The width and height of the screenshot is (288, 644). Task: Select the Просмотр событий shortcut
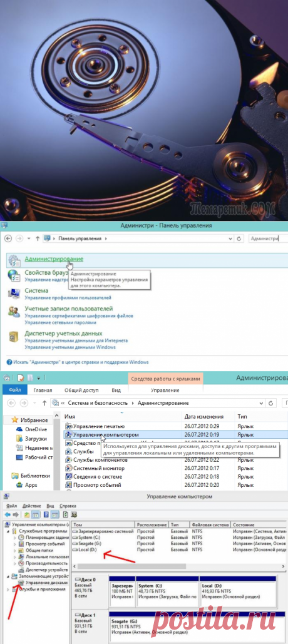tap(97, 485)
